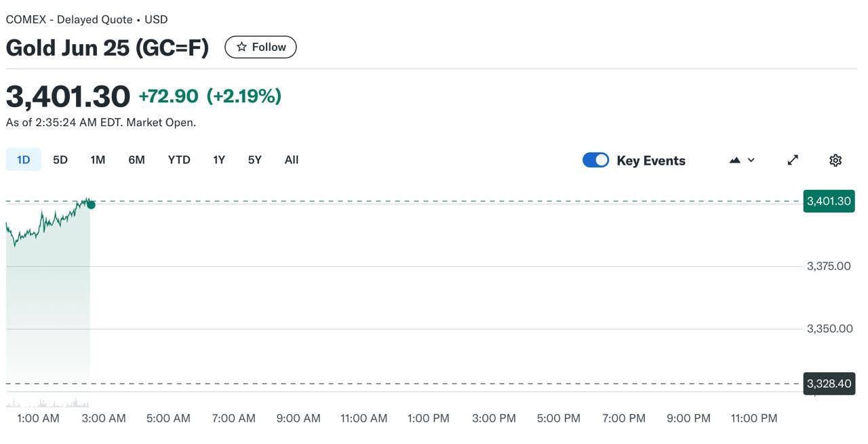Show the 6M chart range
Viewport: 868px width, 444px height.
pos(136,160)
